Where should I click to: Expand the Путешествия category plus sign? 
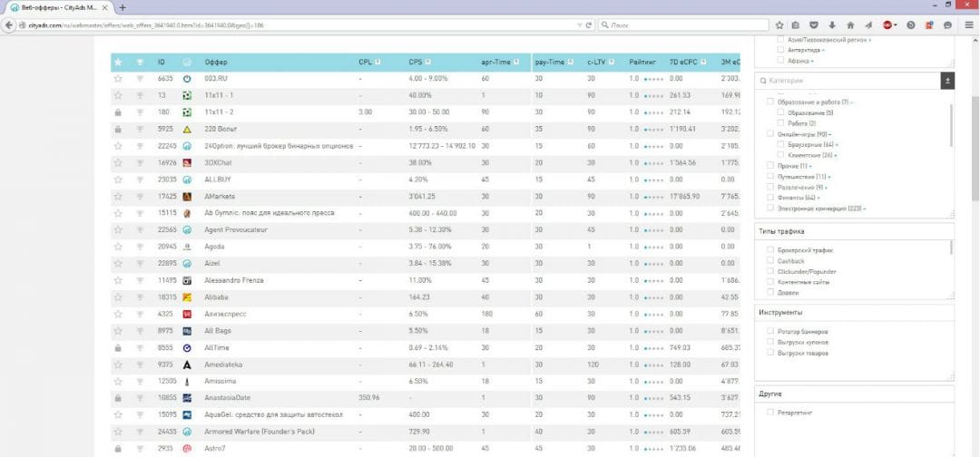pyautogui.click(x=828, y=177)
